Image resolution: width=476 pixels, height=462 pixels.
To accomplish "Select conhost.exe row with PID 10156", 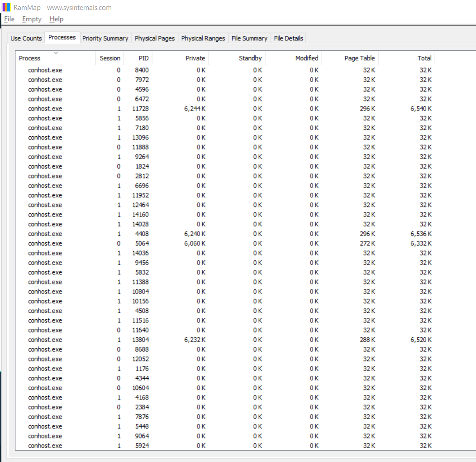I will tap(225, 301).
